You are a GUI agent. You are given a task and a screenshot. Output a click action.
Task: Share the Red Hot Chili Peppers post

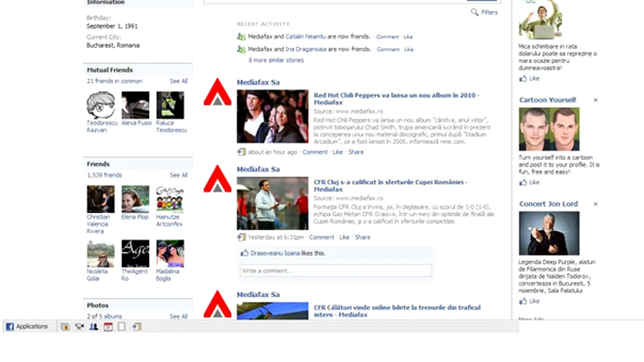[x=356, y=152]
